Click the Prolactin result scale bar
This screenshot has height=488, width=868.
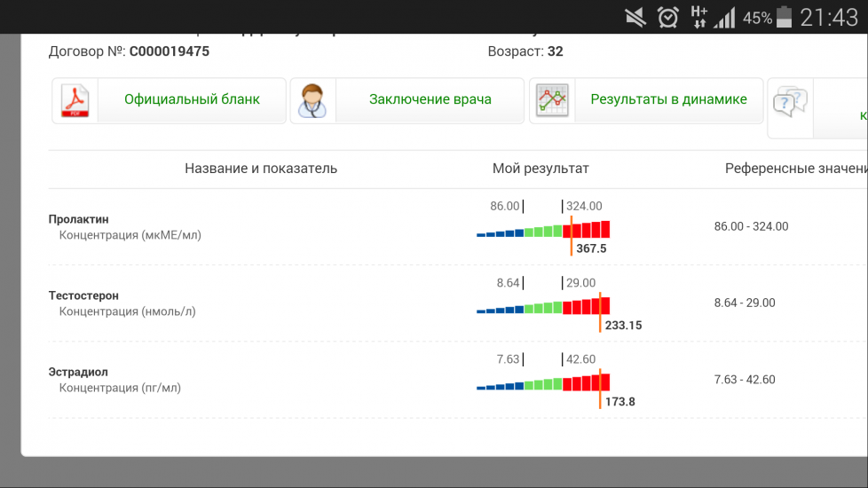(x=543, y=230)
